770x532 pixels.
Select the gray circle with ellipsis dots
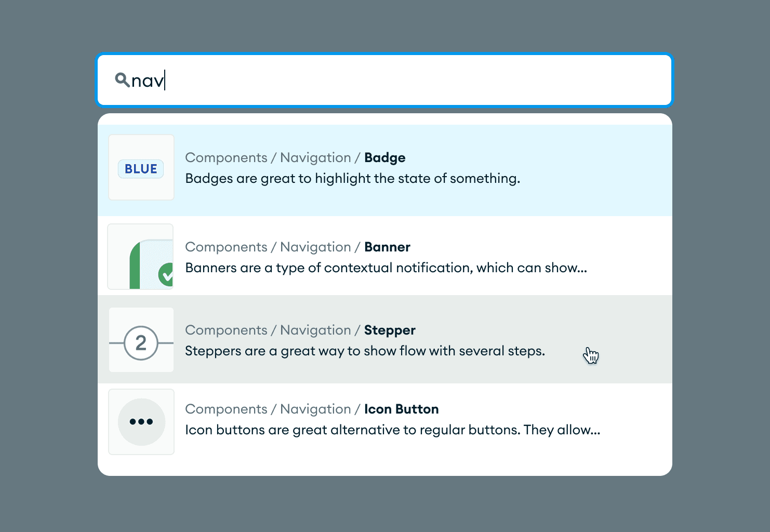click(x=141, y=422)
